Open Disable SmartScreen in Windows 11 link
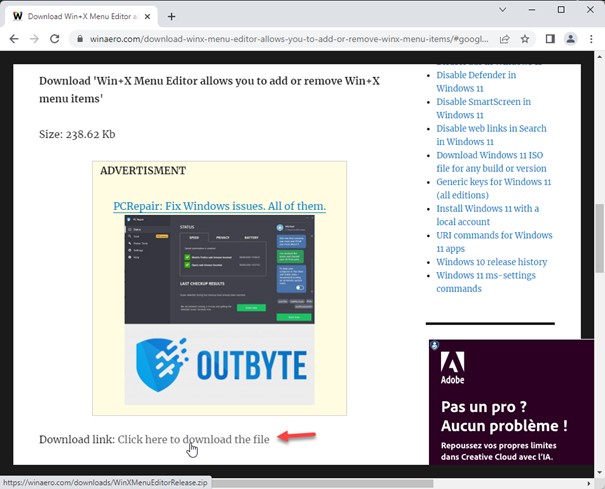The height and width of the screenshot is (489, 605). pos(483,108)
